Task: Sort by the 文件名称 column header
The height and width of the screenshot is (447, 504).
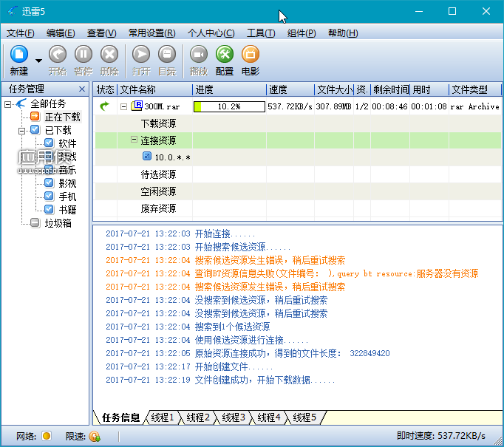Action: click(x=155, y=89)
